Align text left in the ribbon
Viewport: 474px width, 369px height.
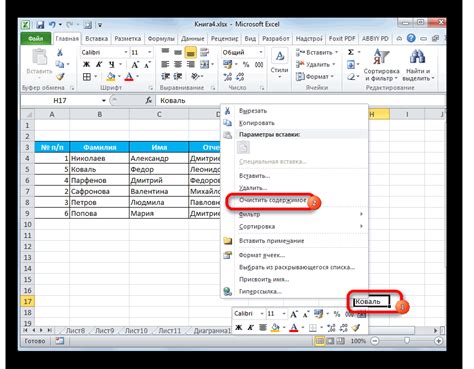click(165, 64)
